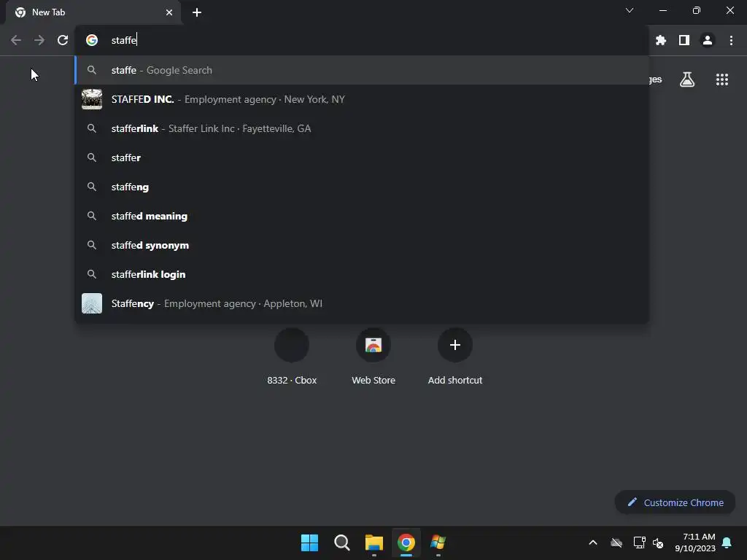This screenshot has height=560, width=747.
Task: Open the '8332 · Cbox' shortcut
Action: [292, 356]
